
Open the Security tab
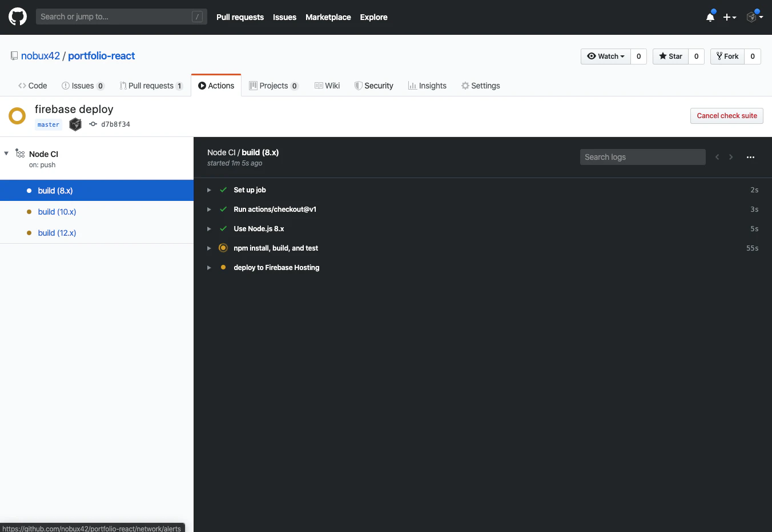pos(374,86)
